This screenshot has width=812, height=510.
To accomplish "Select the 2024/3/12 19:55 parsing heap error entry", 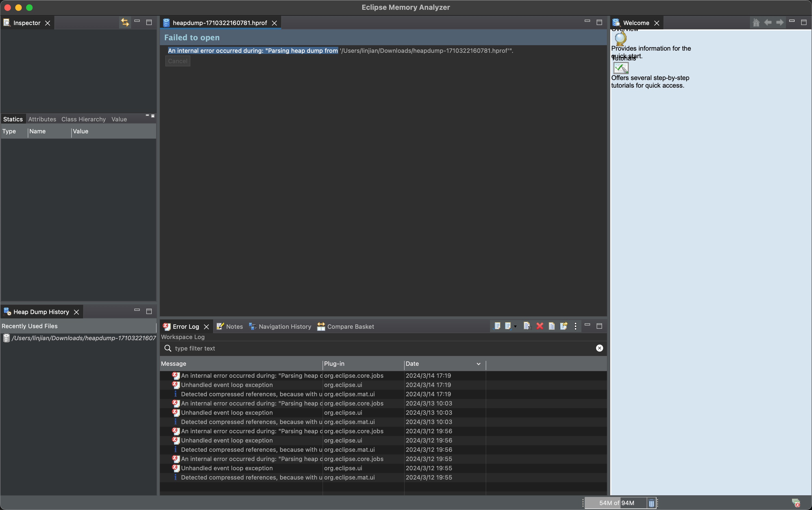I will tap(384, 459).
